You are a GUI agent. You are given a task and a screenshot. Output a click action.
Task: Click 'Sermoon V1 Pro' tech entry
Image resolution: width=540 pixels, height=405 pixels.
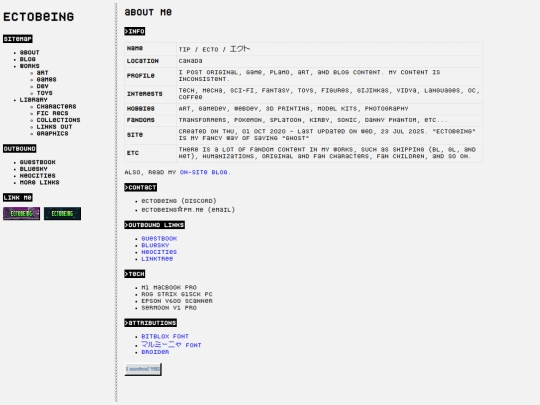[x=169, y=308]
